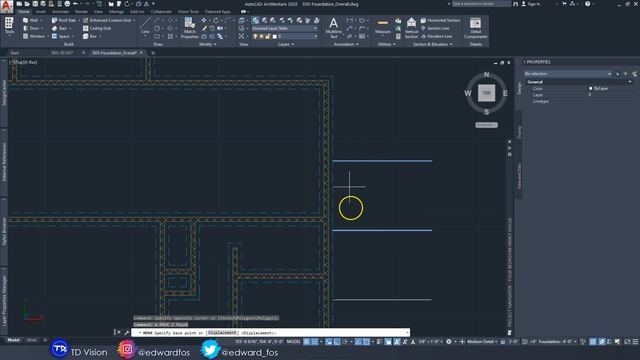Click N on the ViewCube compass
The height and width of the screenshot is (360, 640).
pyautogui.click(x=486, y=74)
